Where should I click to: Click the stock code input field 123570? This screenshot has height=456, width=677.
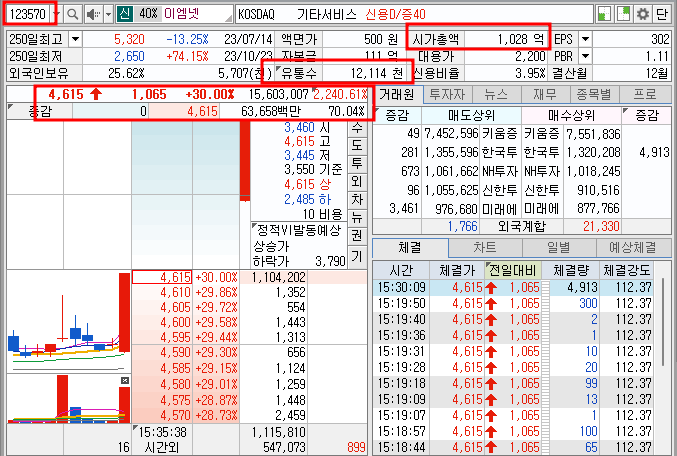pos(28,14)
